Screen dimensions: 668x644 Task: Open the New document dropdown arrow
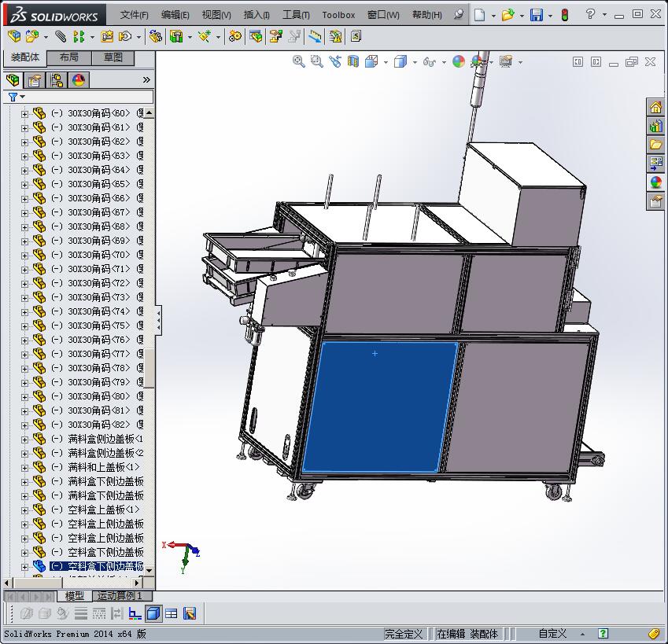[x=493, y=16]
